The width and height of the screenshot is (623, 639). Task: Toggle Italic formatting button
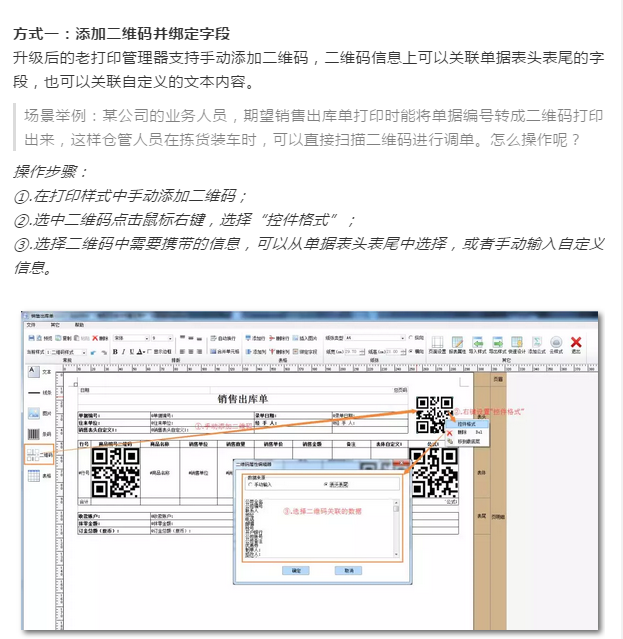click(x=123, y=352)
